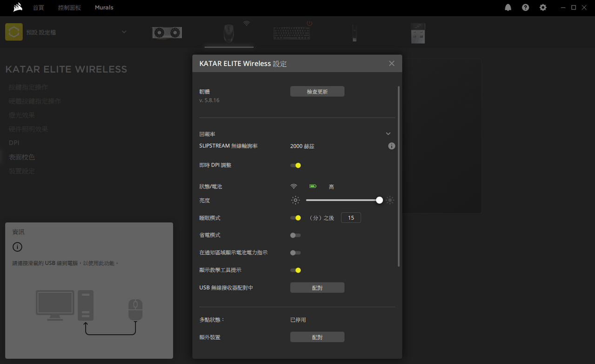Viewport: 595px width, 364px height.
Task: Select the keyboard device icon
Action: (292, 32)
